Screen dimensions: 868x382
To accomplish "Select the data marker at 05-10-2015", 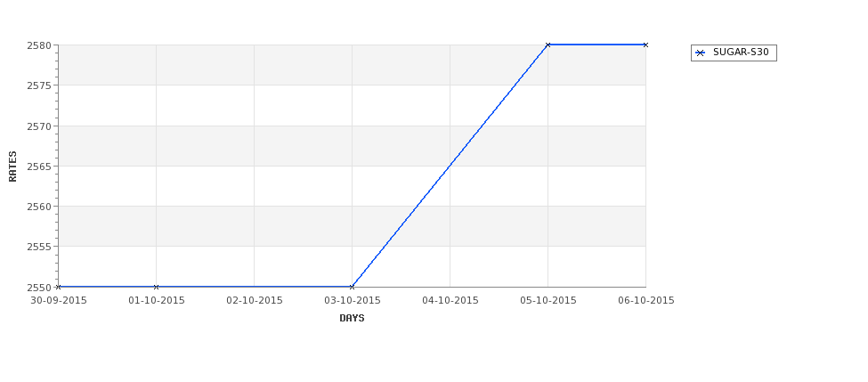I will pos(548,45).
